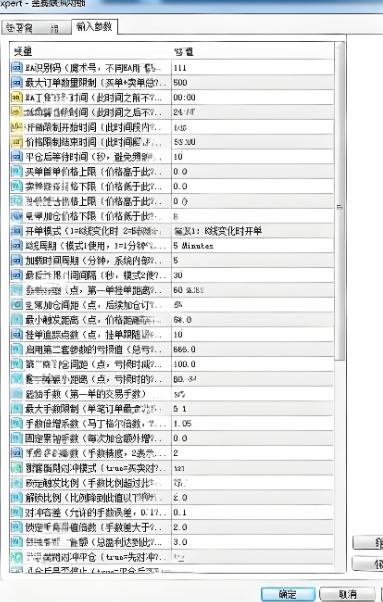Select the 手数倍增系数 parameter name

tap(95, 423)
